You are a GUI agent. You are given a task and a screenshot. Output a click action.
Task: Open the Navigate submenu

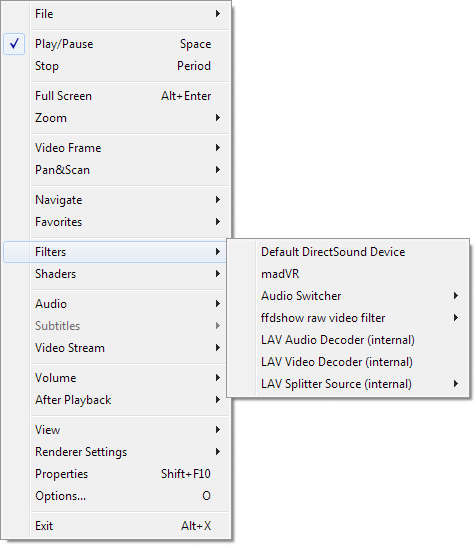pos(116,200)
